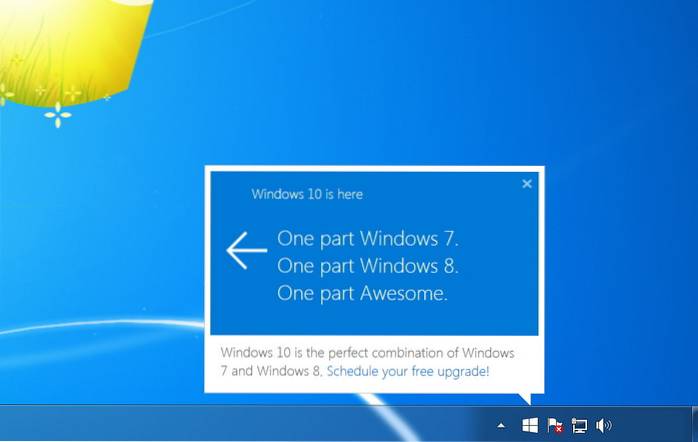The height and width of the screenshot is (442, 698).
Task: Click the 'One part Awesome.' line
Action: coord(363,293)
